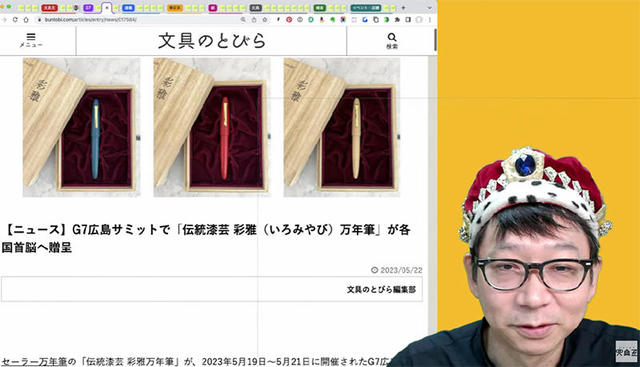Screen dimensions: 640x367
Task: Follow the セーラー万年筆 link
Action: point(34,362)
